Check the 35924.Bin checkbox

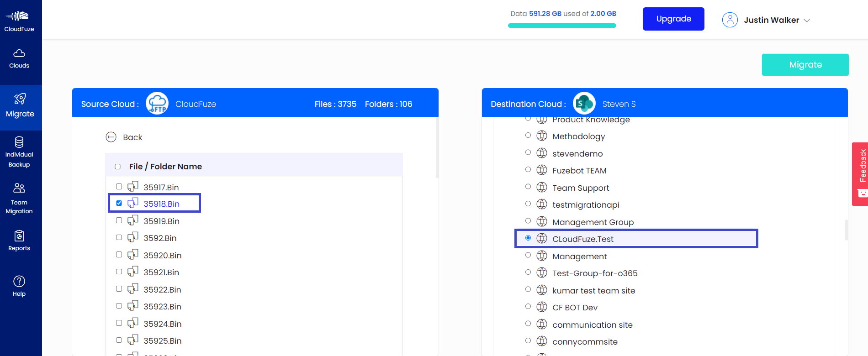(x=119, y=323)
